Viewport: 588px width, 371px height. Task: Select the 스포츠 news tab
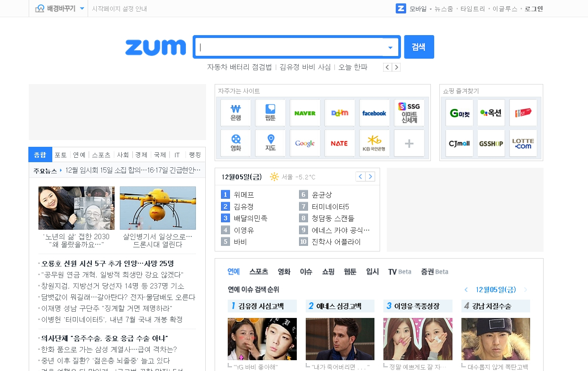[x=101, y=155]
